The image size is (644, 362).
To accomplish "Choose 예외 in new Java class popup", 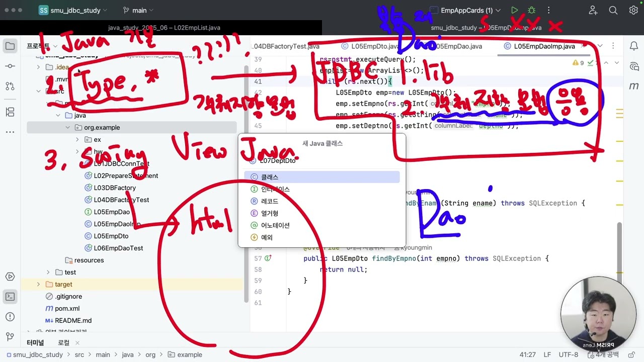I will (x=322, y=237).
